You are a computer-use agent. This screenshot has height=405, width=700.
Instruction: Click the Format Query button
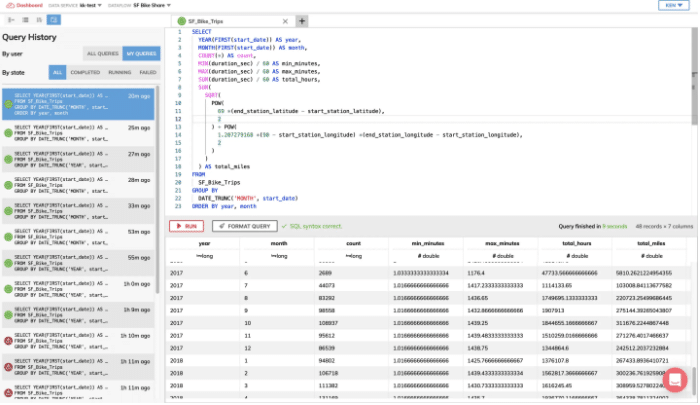(x=245, y=226)
